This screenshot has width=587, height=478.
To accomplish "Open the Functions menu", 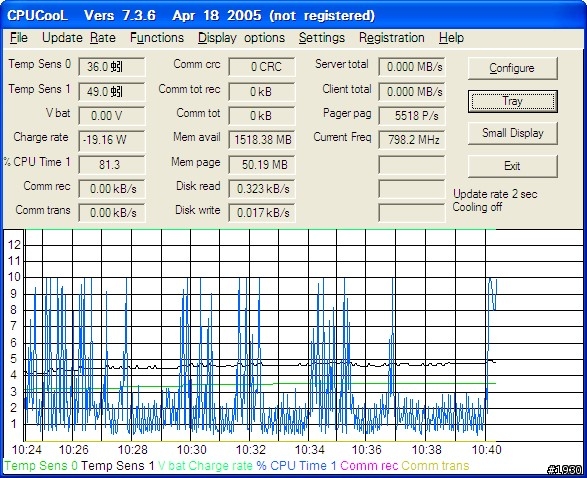I will 157,38.
